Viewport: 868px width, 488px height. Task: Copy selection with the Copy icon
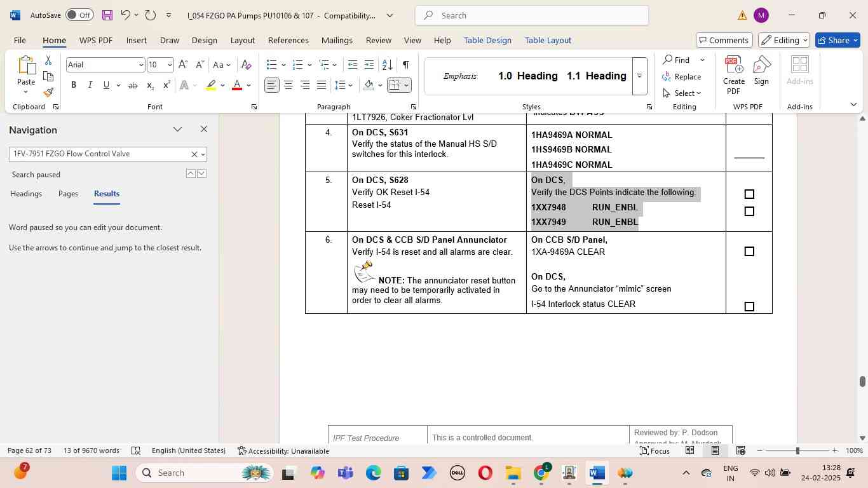48,76
